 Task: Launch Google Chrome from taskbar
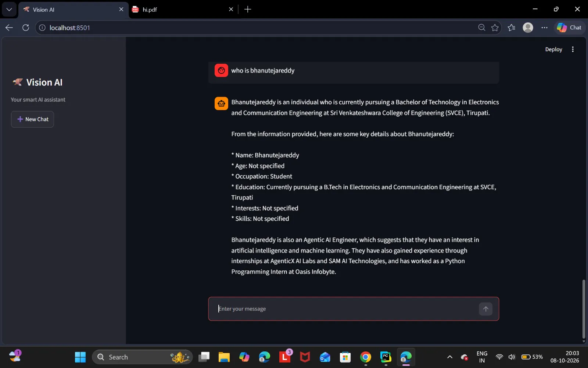point(365,357)
